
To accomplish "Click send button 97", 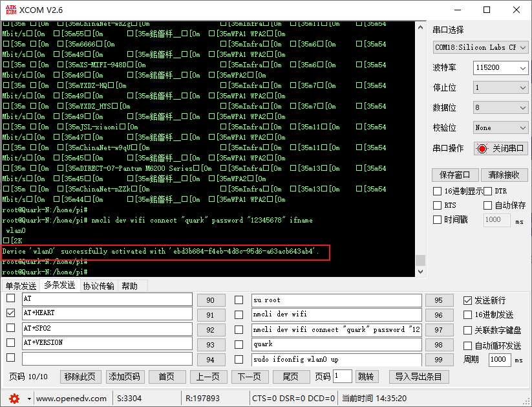I will pos(439,330).
